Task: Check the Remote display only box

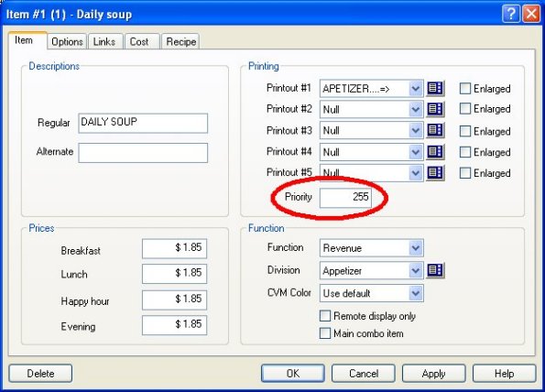Action: (x=324, y=316)
